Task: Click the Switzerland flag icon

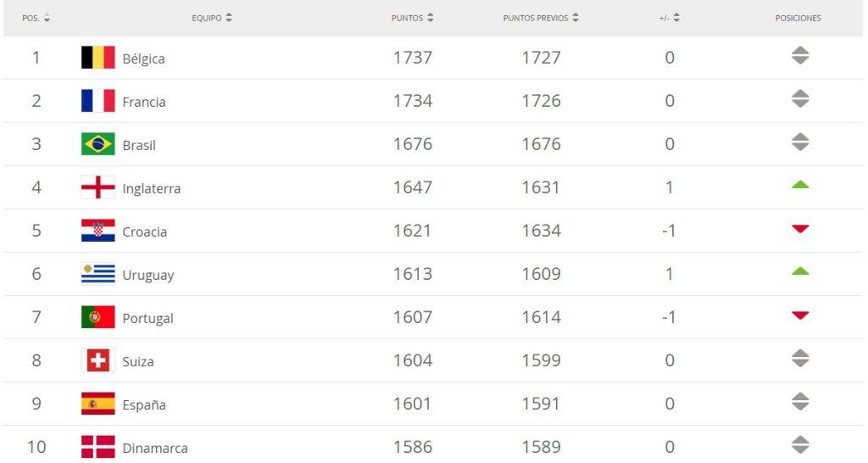Action: pos(97,360)
